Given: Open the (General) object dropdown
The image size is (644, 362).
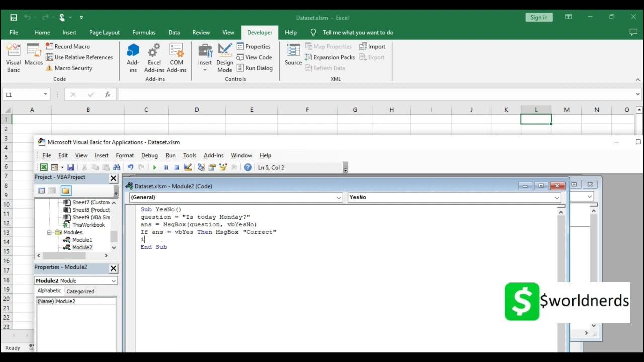Looking at the screenshot, I should coord(339,198).
